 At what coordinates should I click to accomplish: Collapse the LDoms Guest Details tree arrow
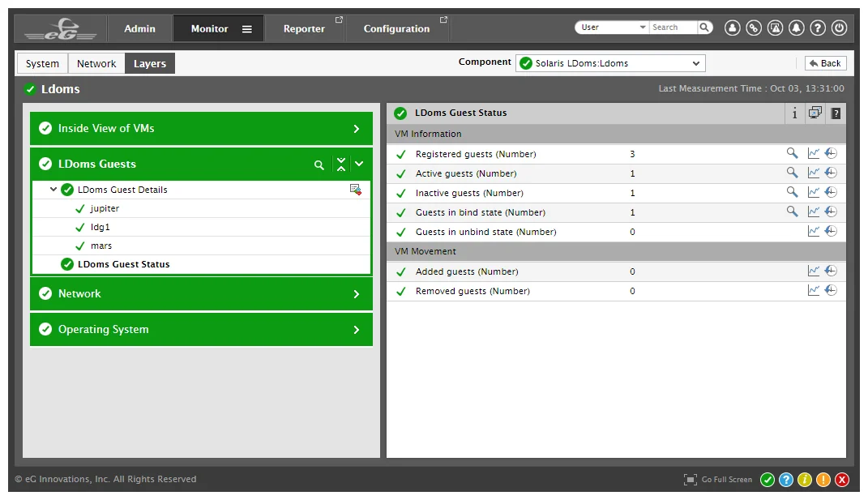click(x=53, y=190)
